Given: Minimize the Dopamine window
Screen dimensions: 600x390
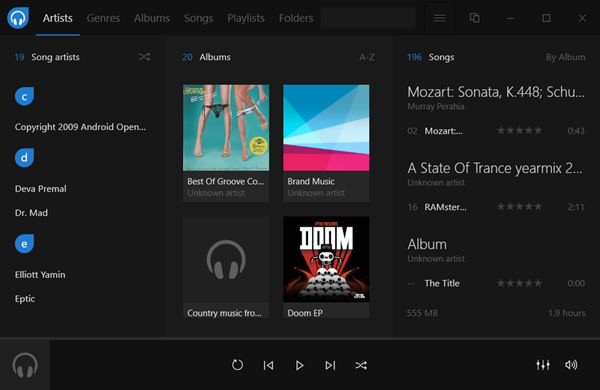Looking at the screenshot, I should click(510, 18).
